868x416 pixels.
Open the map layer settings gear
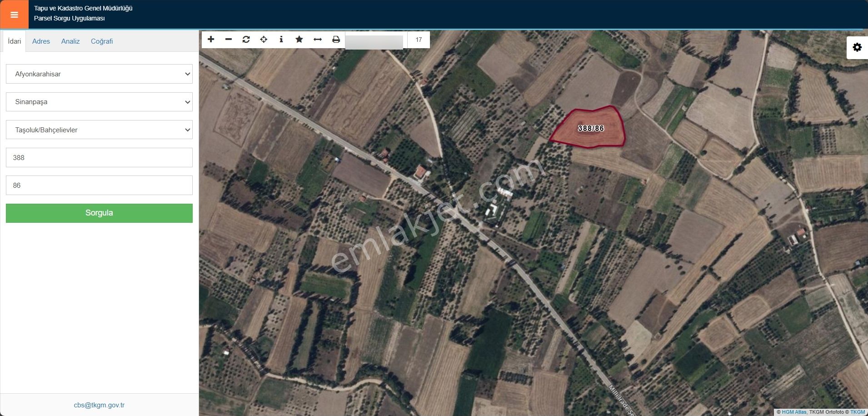tap(858, 47)
